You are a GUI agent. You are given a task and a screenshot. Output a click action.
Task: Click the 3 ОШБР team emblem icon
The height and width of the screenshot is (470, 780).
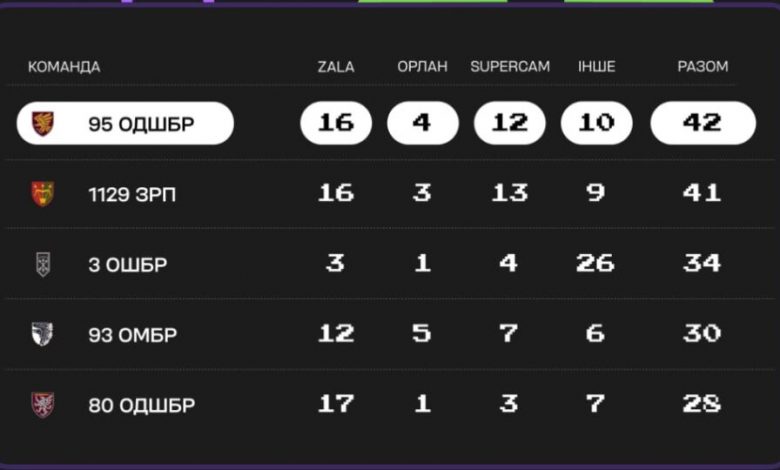[x=43, y=264]
